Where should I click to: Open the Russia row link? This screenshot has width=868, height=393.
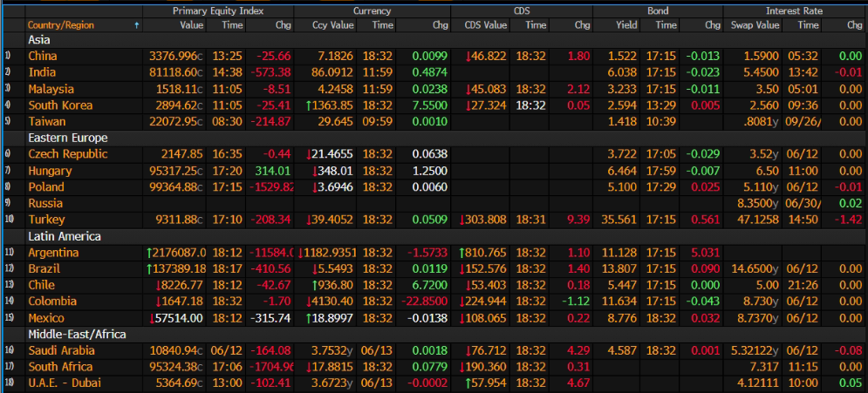[x=45, y=203]
